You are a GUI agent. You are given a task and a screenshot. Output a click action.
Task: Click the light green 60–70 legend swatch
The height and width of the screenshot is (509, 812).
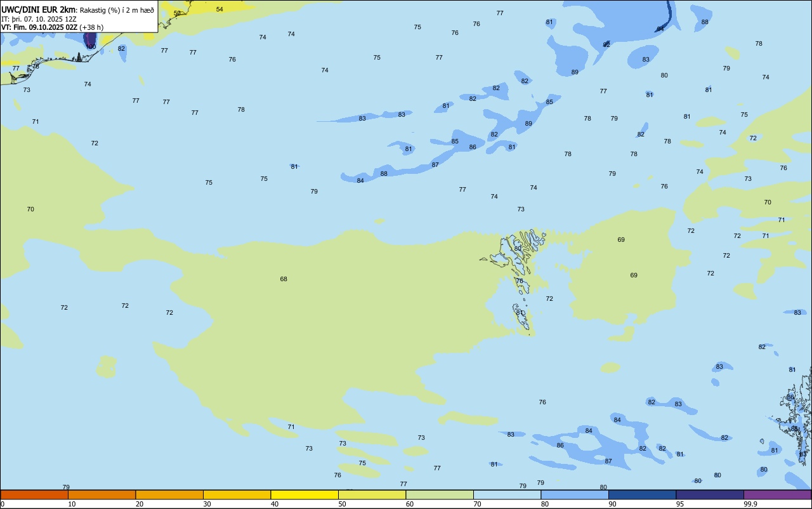[440, 494]
